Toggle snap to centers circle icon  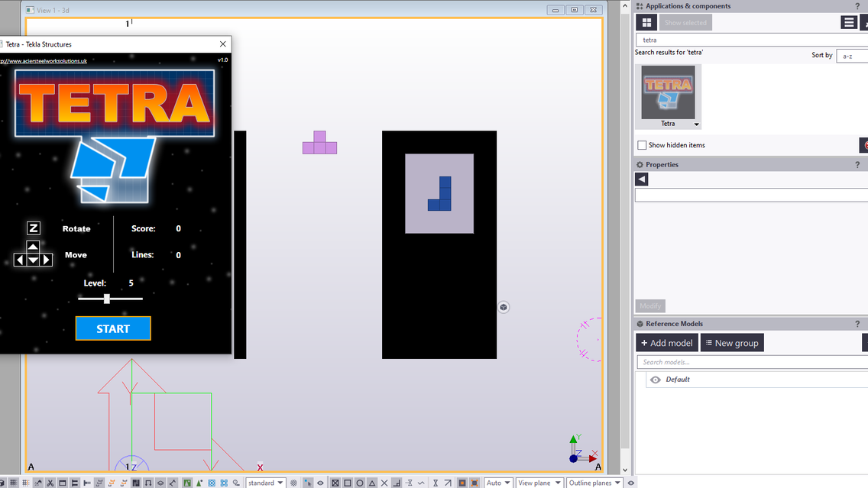tap(360, 483)
